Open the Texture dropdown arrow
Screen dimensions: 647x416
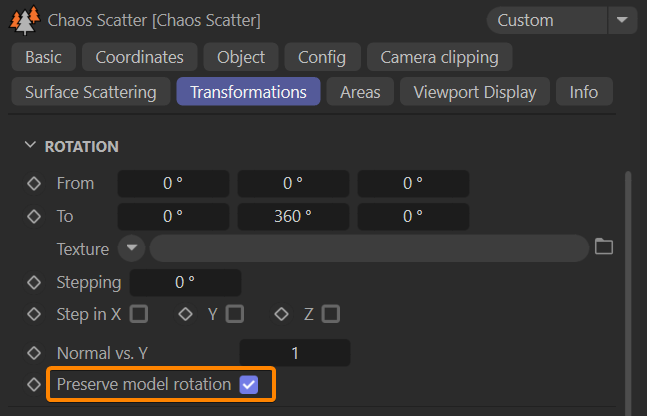[132, 248]
